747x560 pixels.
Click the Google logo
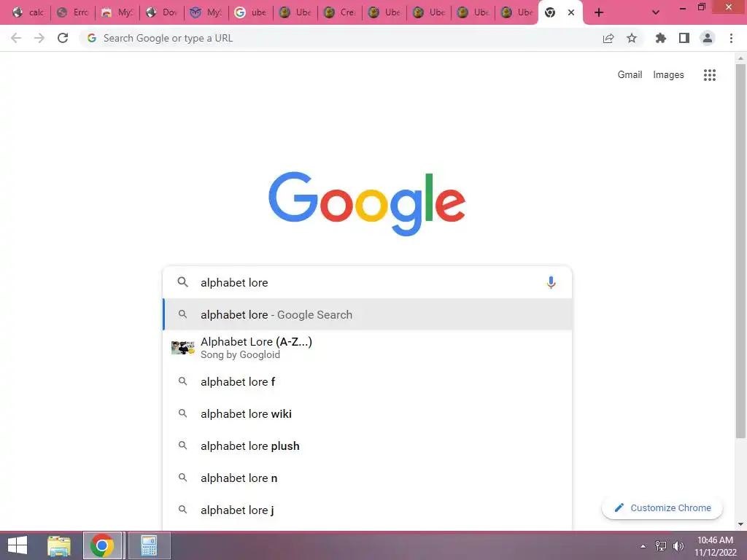(367, 203)
